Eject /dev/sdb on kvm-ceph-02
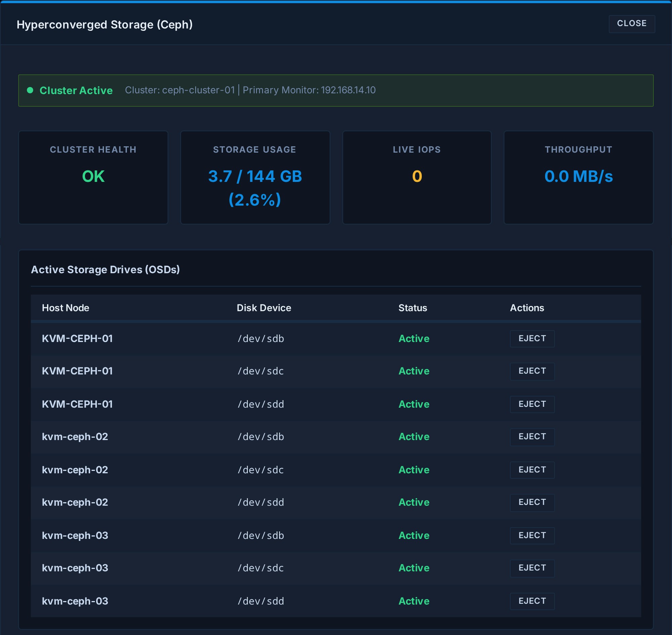This screenshot has width=672, height=635. [532, 437]
